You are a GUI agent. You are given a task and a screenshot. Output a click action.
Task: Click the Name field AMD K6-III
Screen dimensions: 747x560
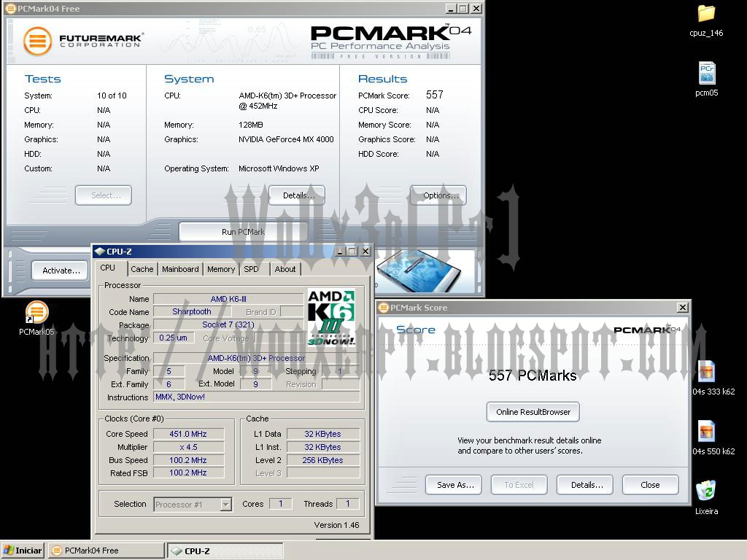point(228,299)
